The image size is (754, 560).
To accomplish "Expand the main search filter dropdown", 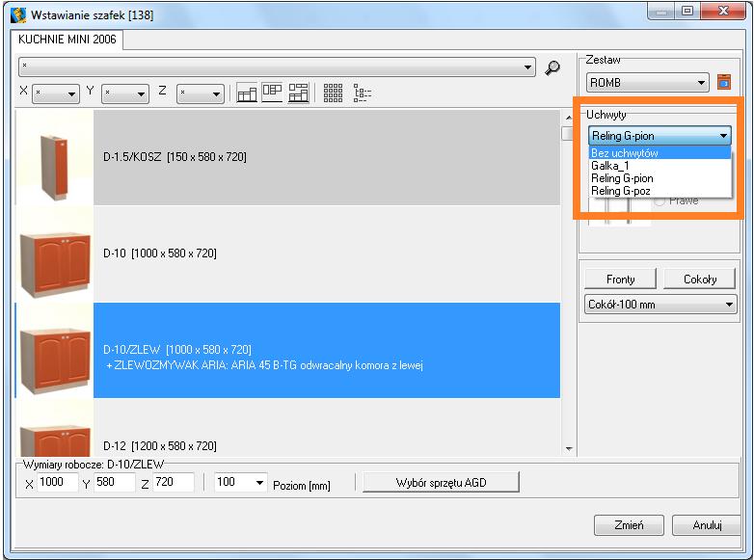I will point(527,67).
